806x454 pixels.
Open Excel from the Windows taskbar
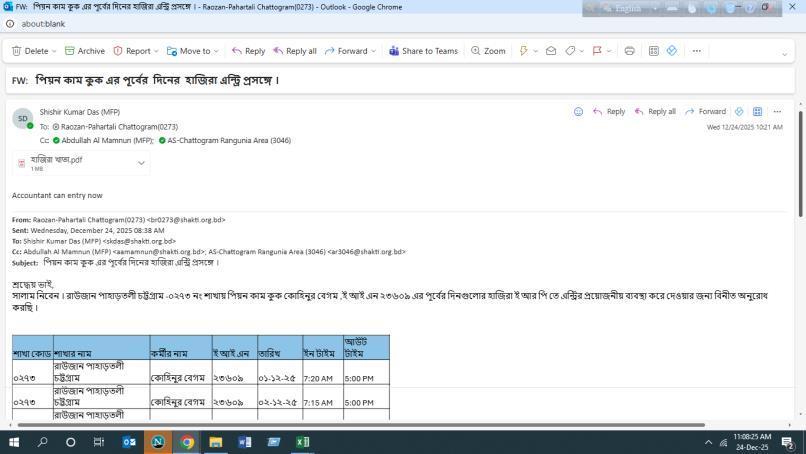point(302,442)
